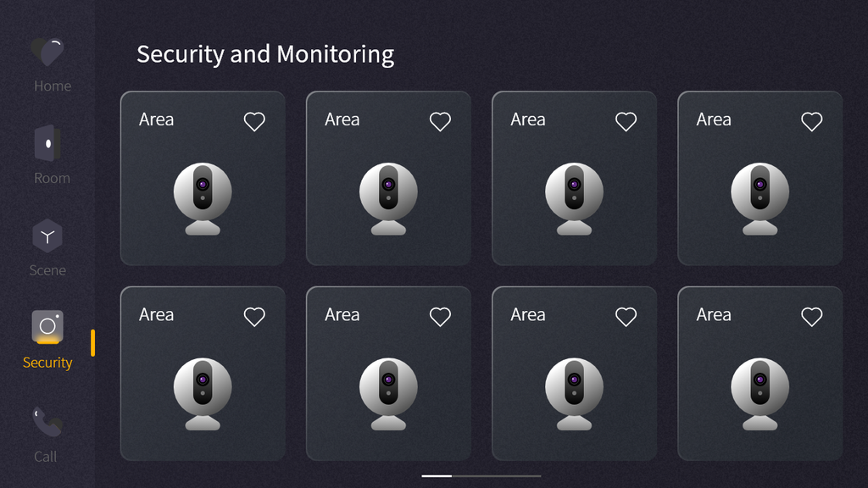
Task: Open the last Area card in the bottom row
Action: click(759, 373)
